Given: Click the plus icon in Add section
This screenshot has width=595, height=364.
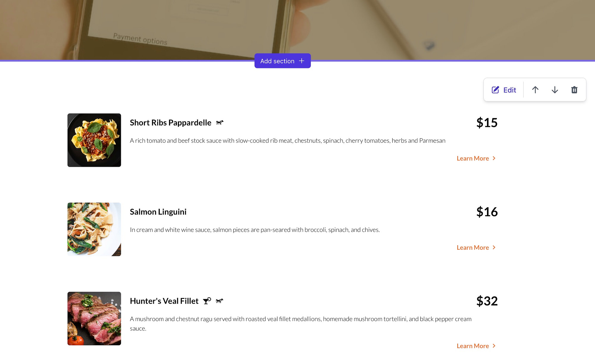Looking at the screenshot, I should pyautogui.click(x=301, y=61).
